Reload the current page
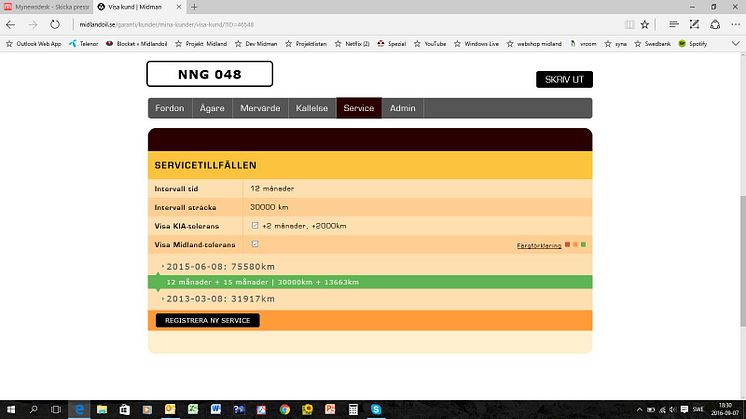 (x=55, y=25)
